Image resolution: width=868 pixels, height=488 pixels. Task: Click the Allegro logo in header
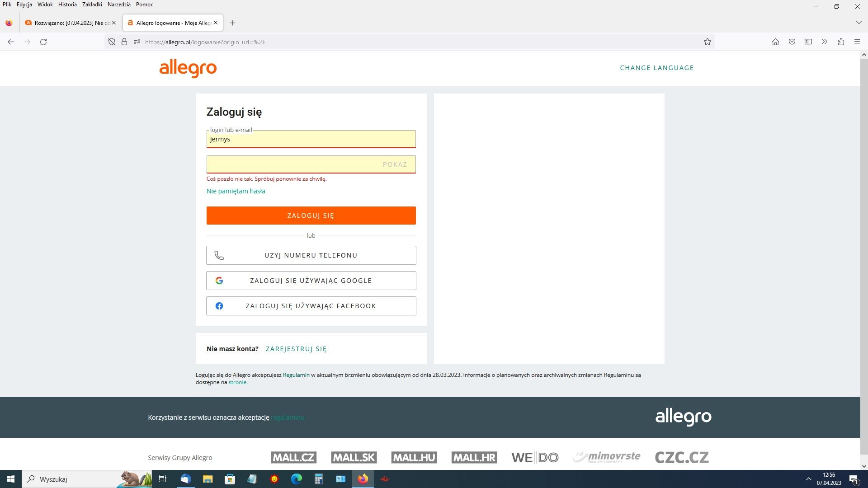[188, 69]
